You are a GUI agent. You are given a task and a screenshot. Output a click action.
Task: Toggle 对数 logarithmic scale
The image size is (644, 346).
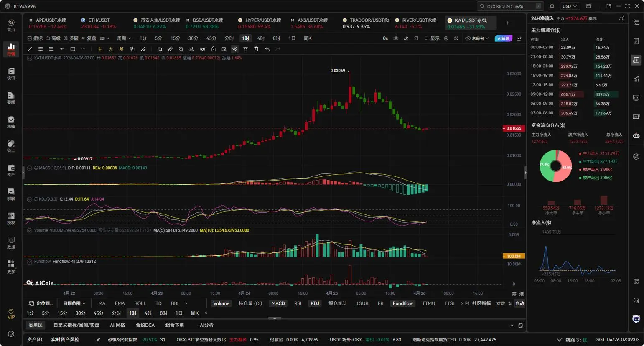[500, 303]
